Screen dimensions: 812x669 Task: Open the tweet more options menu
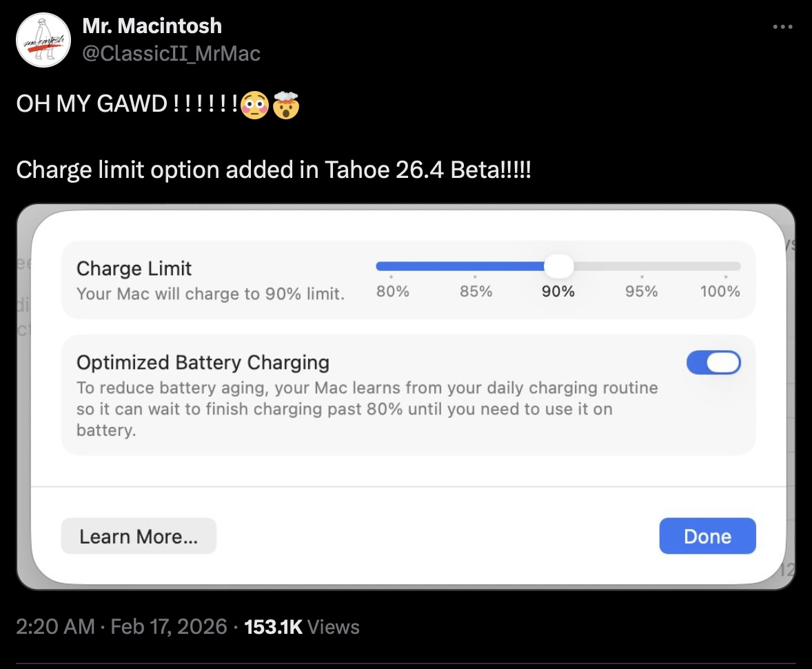782,28
